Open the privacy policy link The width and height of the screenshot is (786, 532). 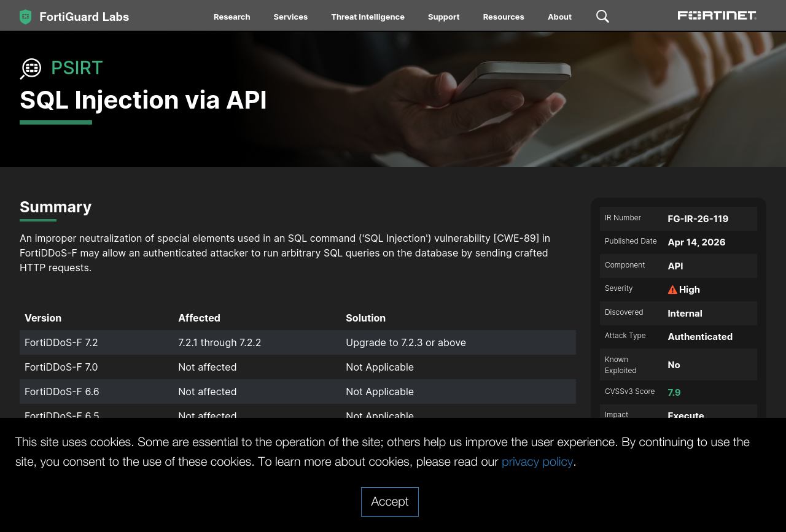point(537,461)
